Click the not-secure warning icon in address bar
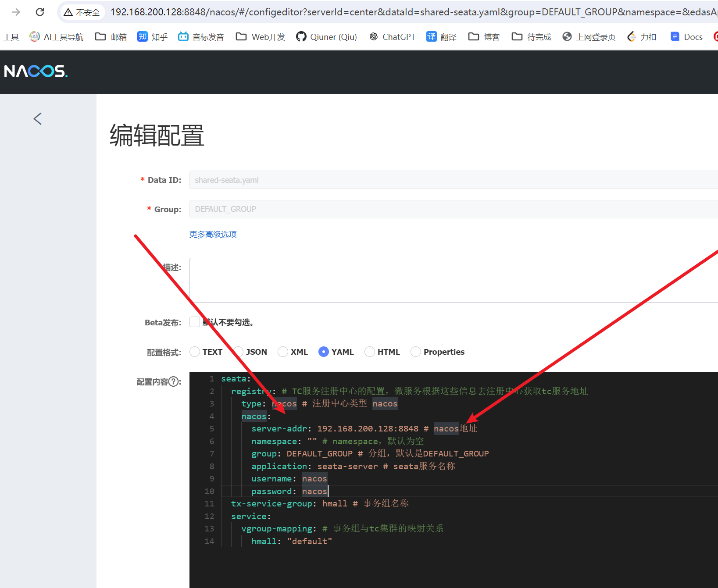 pyautogui.click(x=68, y=12)
